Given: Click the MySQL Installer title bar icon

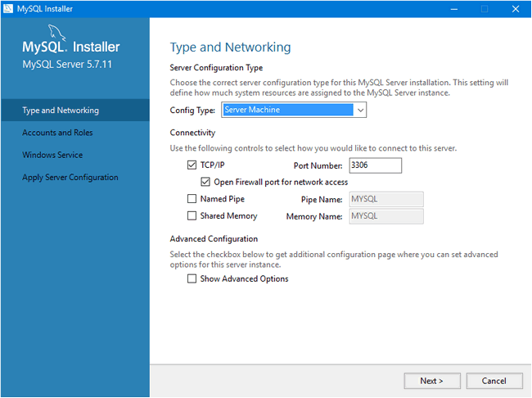Looking at the screenshot, I should [7, 8].
